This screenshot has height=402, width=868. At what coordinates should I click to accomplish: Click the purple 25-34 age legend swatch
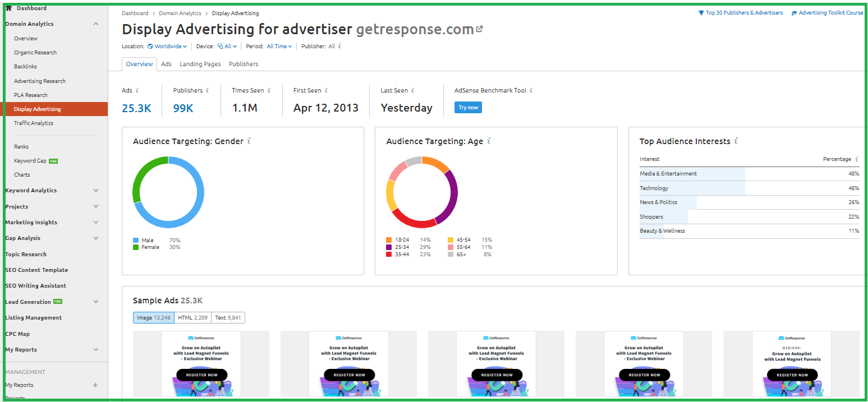tap(389, 247)
